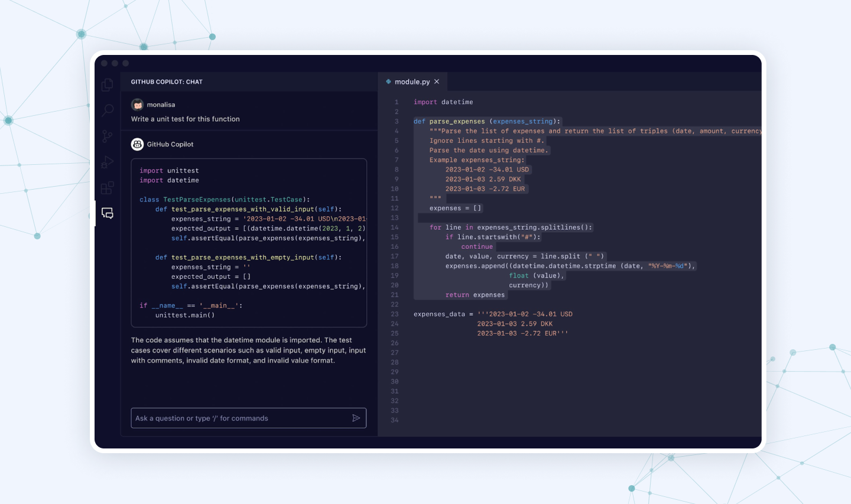The width and height of the screenshot is (851, 504).
Task: Click the username 'monalisa' in chat
Action: [x=161, y=105]
